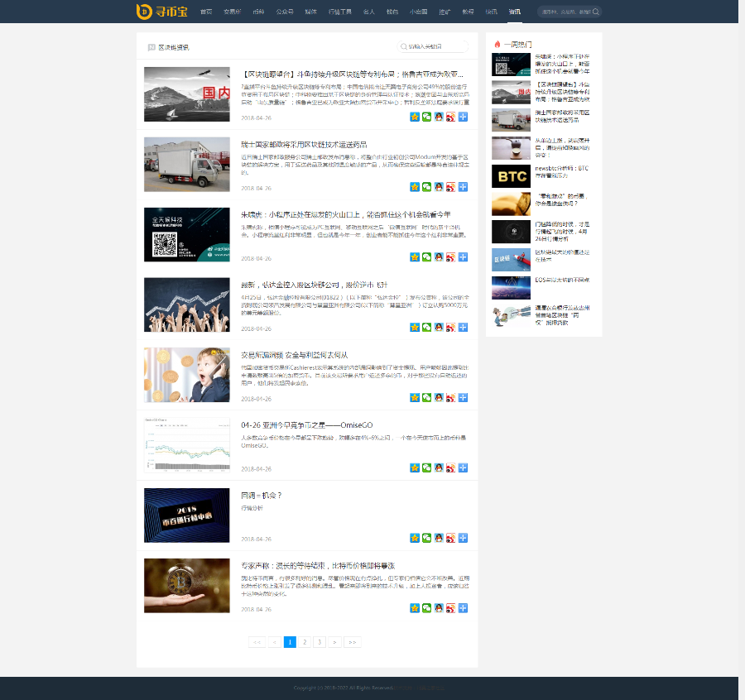Open sidebar hot item 瑞士国家邮政将采用区块链

click(x=562, y=117)
